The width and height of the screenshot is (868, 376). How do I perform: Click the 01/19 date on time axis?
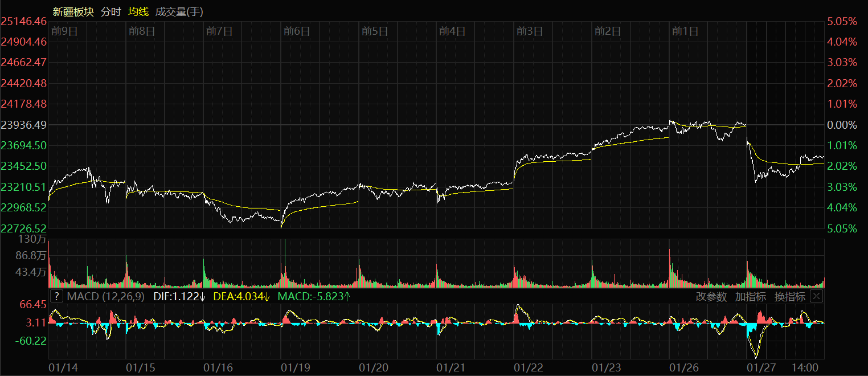[x=296, y=367]
